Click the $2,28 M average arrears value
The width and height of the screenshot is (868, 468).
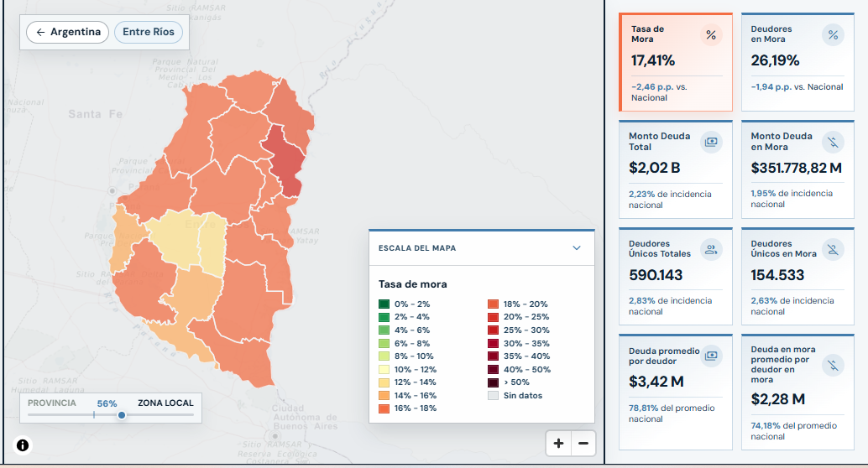pyautogui.click(x=778, y=399)
